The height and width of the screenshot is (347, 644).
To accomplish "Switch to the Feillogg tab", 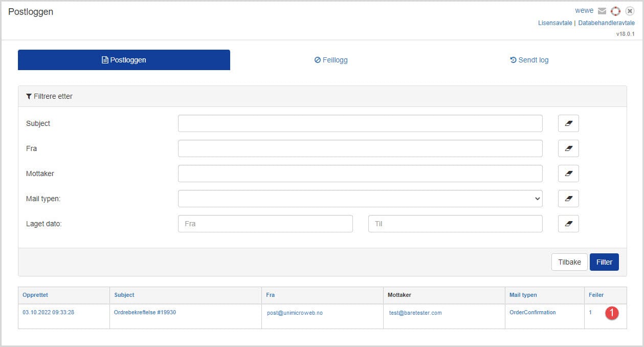I will click(x=331, y=60).
